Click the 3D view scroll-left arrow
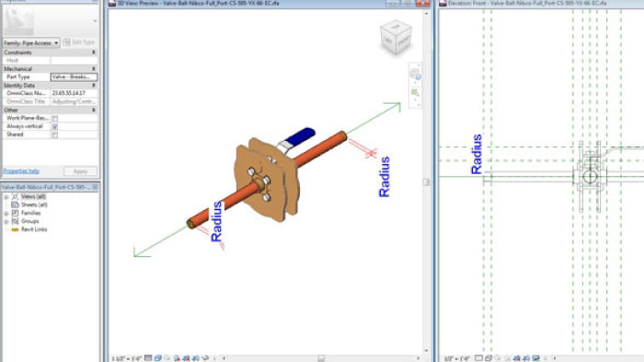The width and height of the screenshot is (644, 362). [x=224, y=358]
